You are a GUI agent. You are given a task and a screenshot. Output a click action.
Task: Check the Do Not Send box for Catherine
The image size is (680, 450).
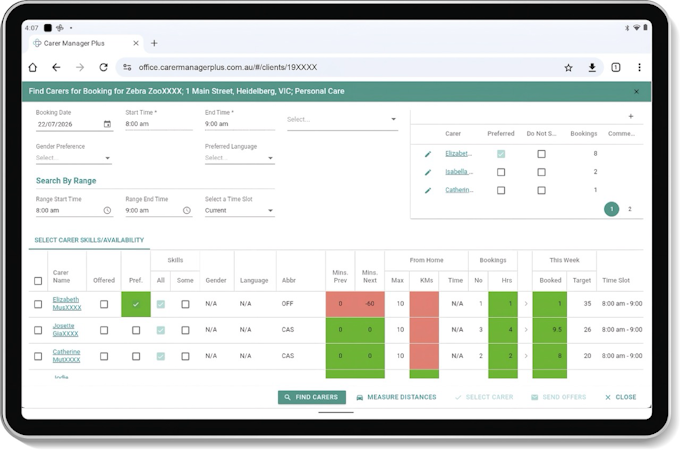[541, 190]
